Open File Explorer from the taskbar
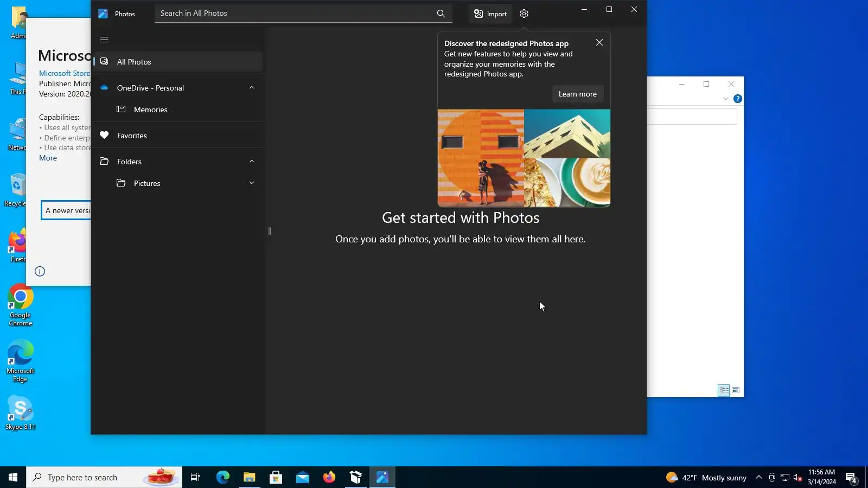The image size is (868, 488). click(250, 477)
